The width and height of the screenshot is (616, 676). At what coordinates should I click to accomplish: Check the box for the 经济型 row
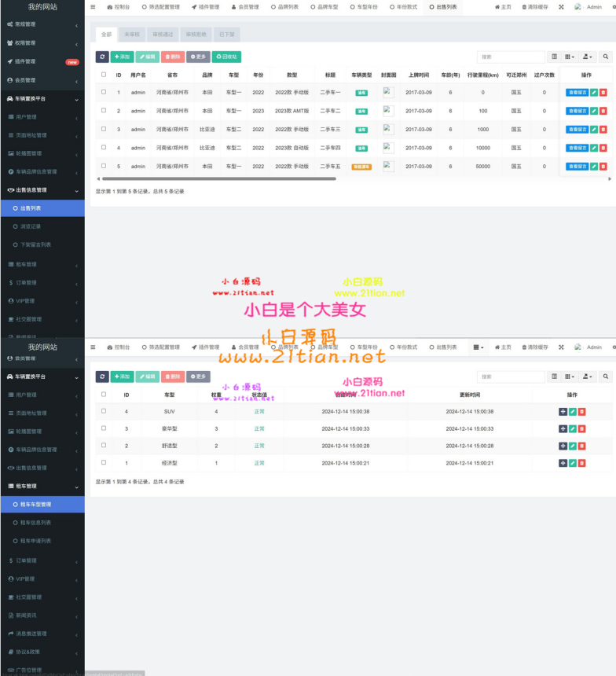pyautogui.click(x=104, y=463)
